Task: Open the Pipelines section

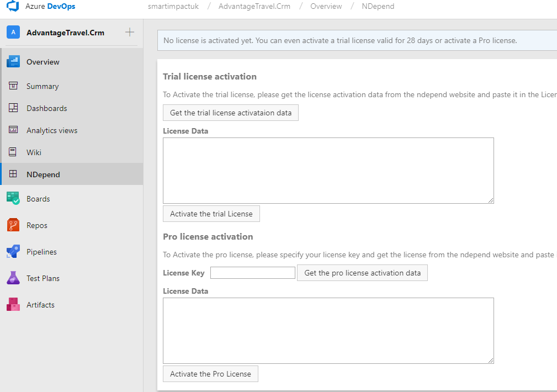Action: click(x=42, y=251)
